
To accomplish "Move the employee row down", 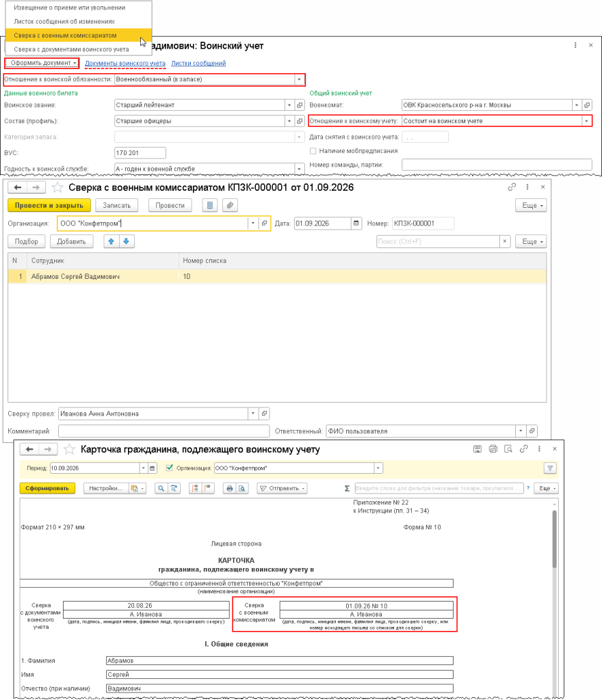I will [127, 241].
